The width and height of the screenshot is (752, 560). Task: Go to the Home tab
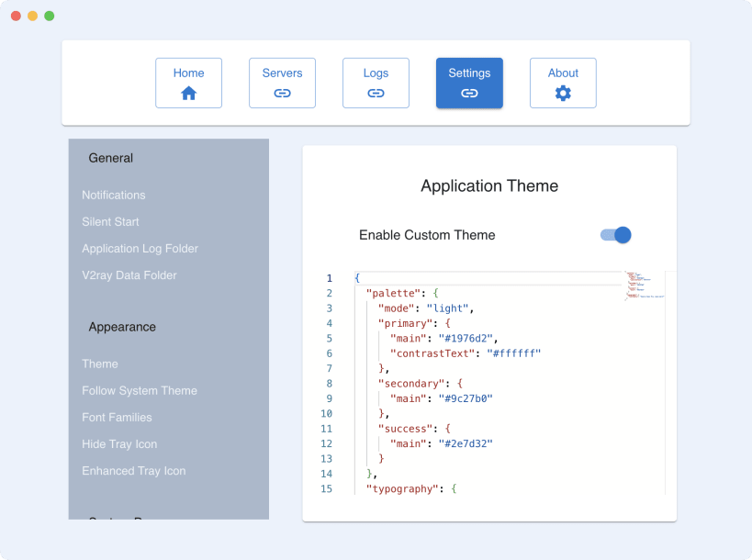click(188, 83)
